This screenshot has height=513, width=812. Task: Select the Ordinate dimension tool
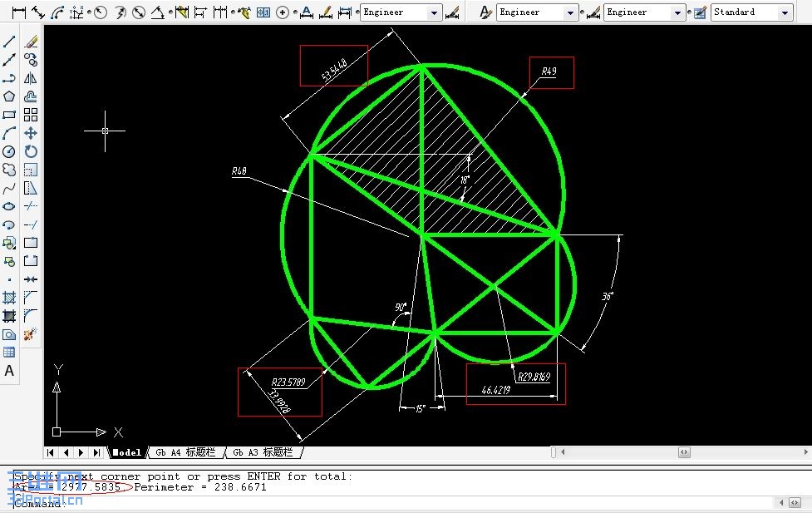click(76, 12)
